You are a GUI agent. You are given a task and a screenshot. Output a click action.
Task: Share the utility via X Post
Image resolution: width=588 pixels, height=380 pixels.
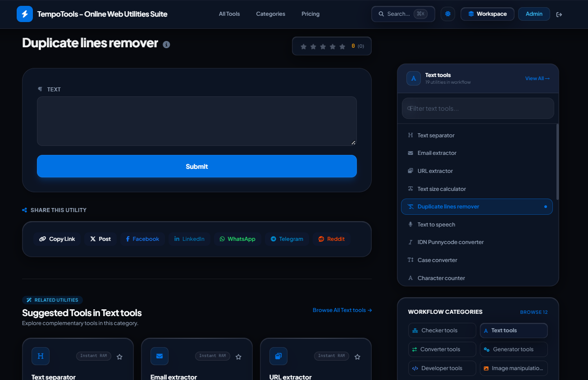pos(100,239)
